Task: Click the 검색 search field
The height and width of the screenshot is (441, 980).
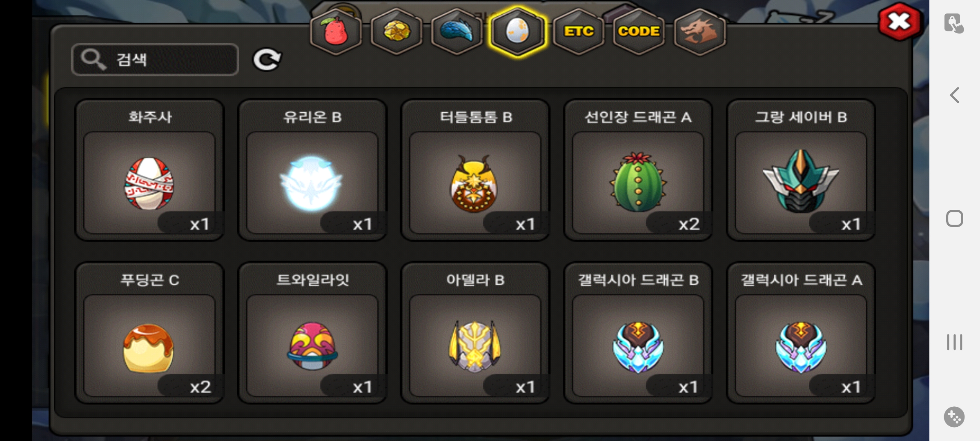Action: (x=155, y=60)
